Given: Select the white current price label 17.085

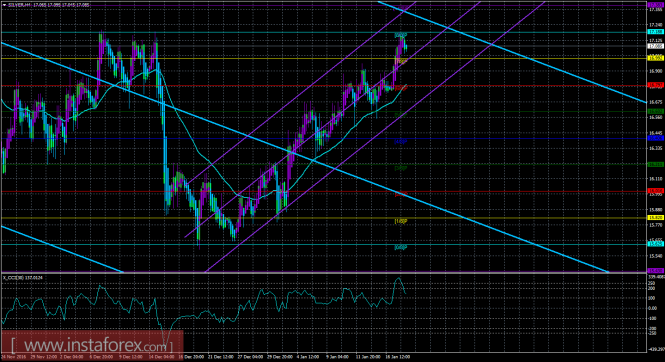Looking at the screenshot, I should click(656, 46).
